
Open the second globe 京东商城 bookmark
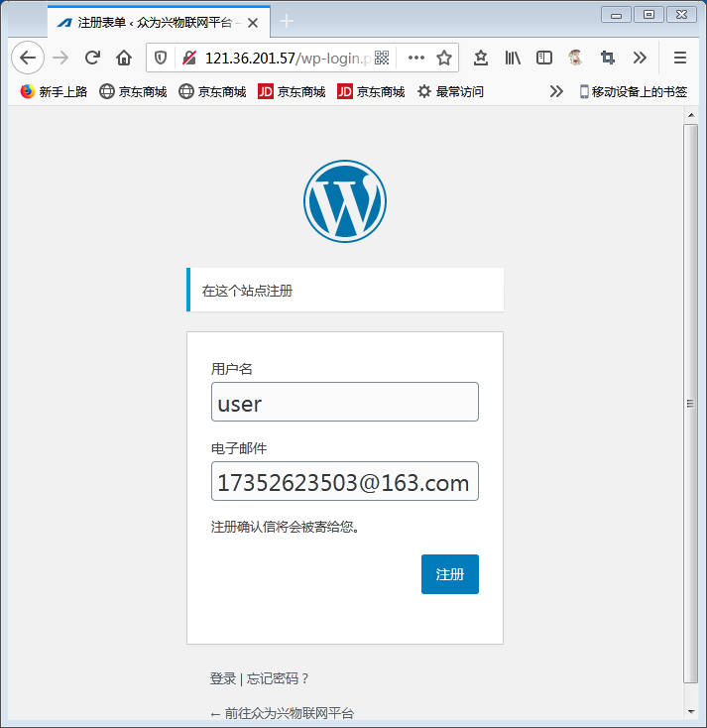pyautogui.click(x=212, y=91)
